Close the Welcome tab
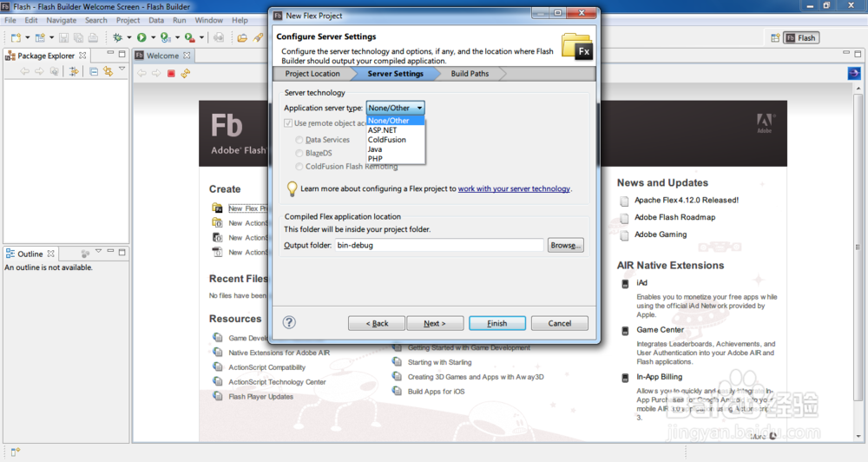The width and height of the screenshot is (868, 462). coord(187,56)
